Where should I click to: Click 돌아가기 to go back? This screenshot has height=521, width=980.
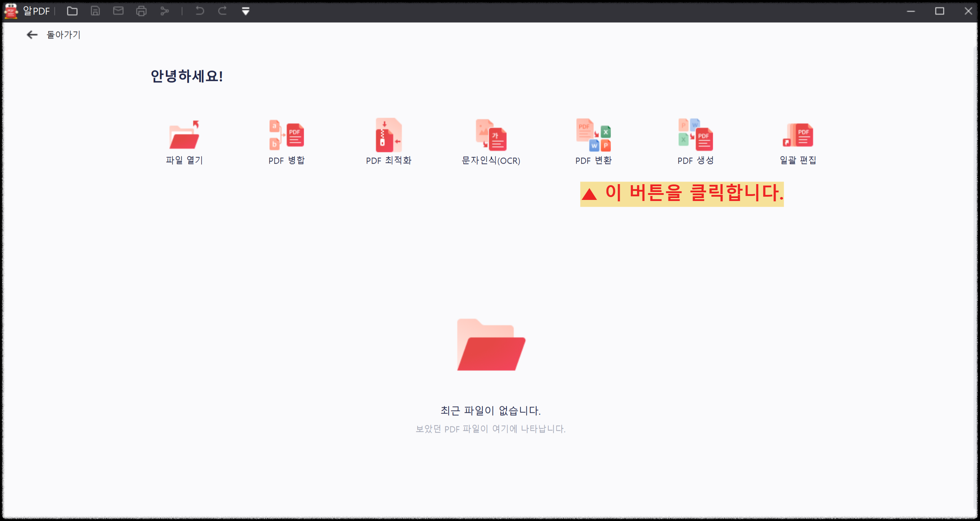[63, 35]
